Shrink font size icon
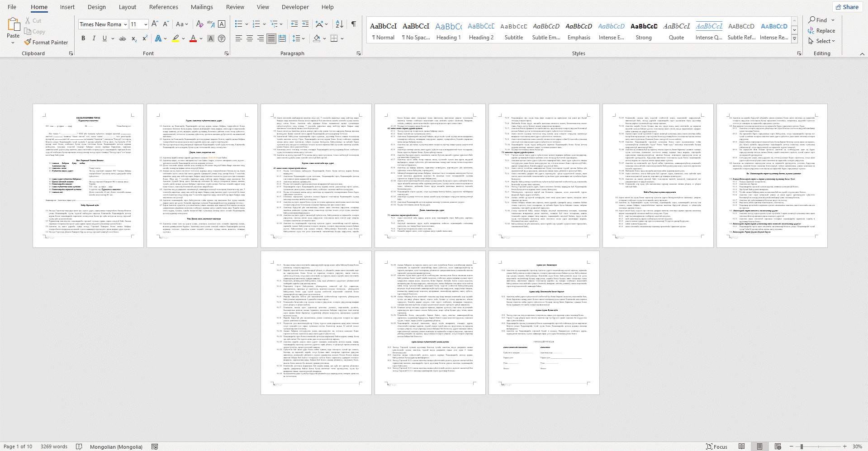Viewport: 868px width, 451px height. [x=166, y=24]
